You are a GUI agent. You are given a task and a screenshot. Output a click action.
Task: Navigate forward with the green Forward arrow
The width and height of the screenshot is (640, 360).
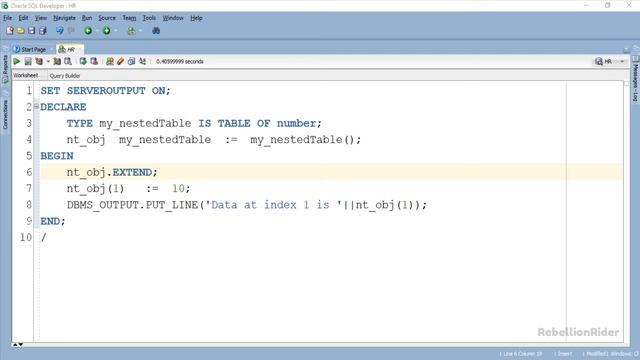(106, 31)
